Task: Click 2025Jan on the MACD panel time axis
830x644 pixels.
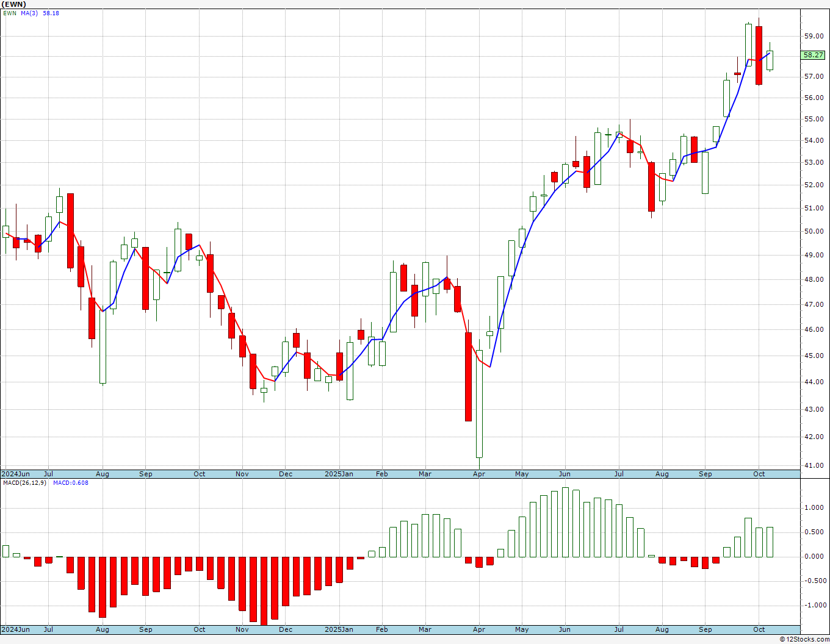Action: (x=339, y=629)
